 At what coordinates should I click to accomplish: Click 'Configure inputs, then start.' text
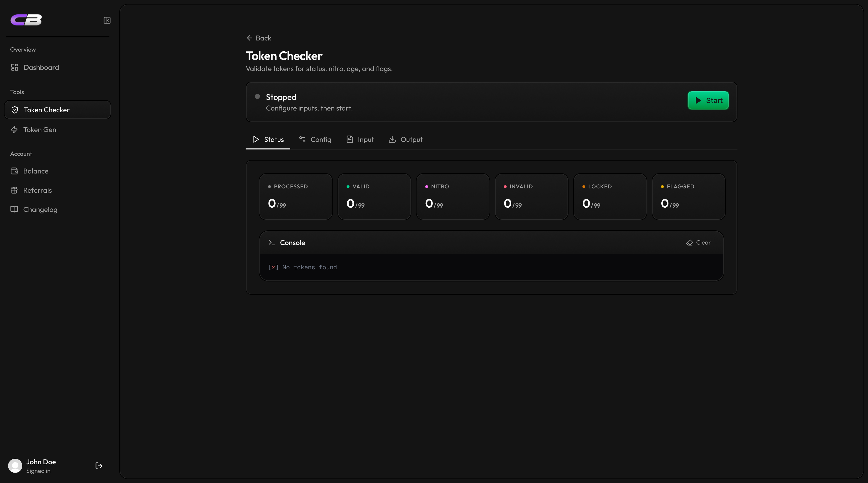pyautogui.click(x=309, y=108)
